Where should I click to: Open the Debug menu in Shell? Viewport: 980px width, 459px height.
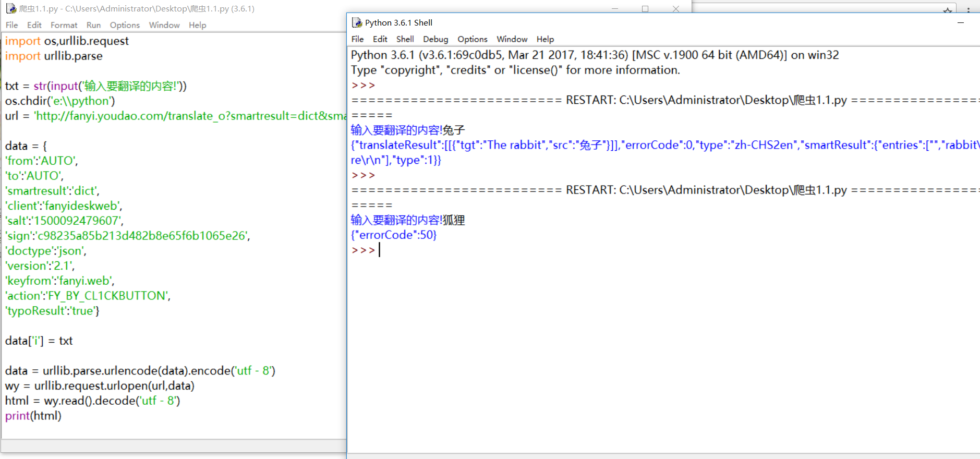435,39
